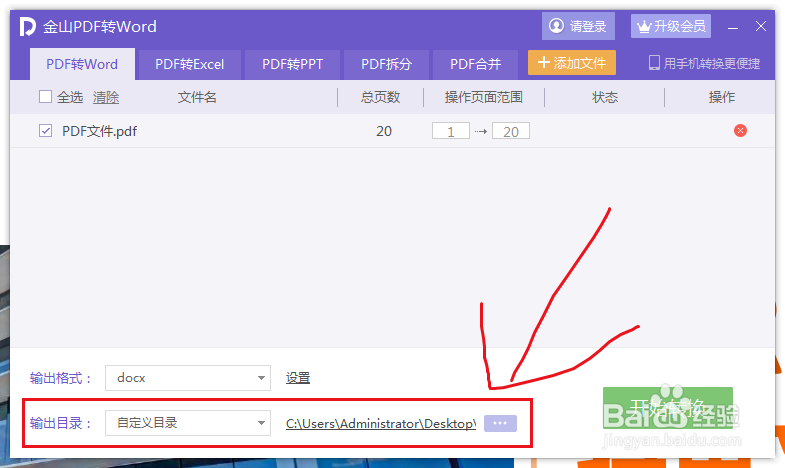Screen dimensions: 785x468
Task: Switch to PDF转Word tab
Action: [x=82, y=64]
